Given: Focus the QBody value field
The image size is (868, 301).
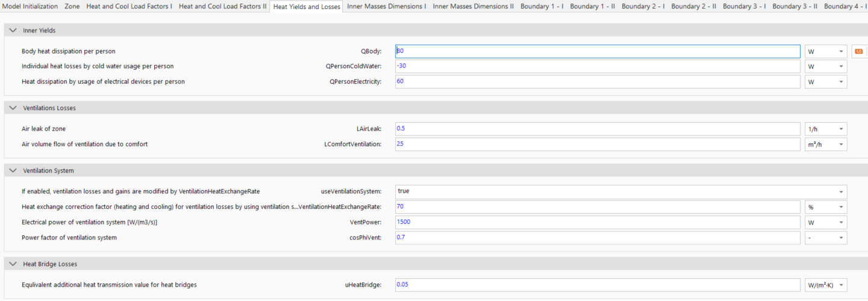Looking at the screenshot, I should [x=598, y=52].
